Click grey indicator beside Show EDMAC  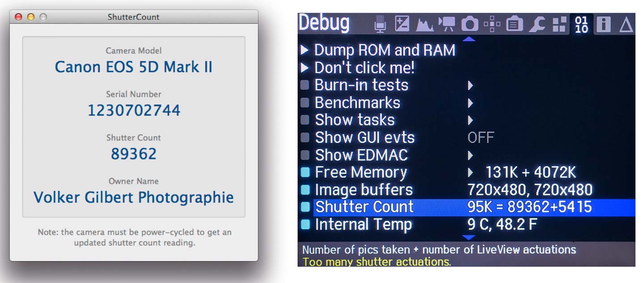click(x=305, y=155)
